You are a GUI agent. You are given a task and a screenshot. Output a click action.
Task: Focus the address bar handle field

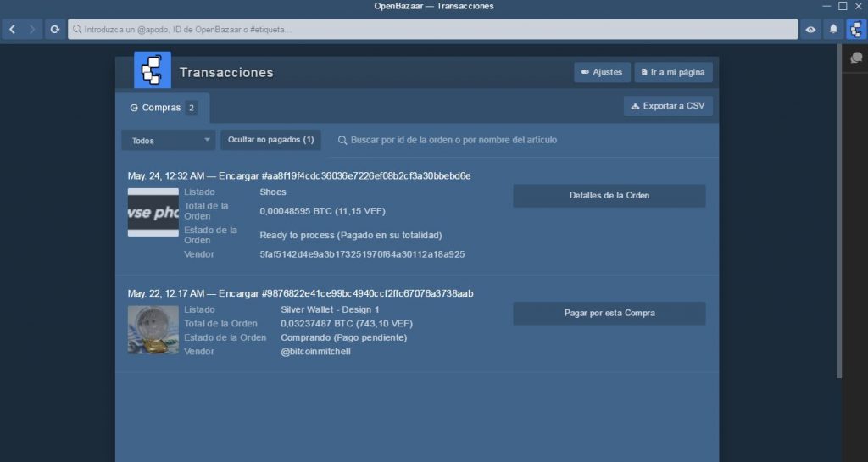(432, 30)
